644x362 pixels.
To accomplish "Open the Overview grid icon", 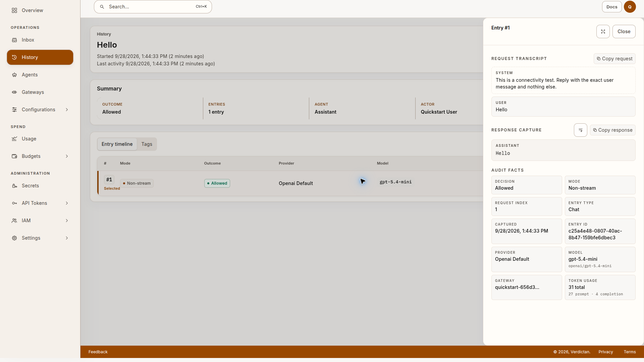I will pos(14,10).
